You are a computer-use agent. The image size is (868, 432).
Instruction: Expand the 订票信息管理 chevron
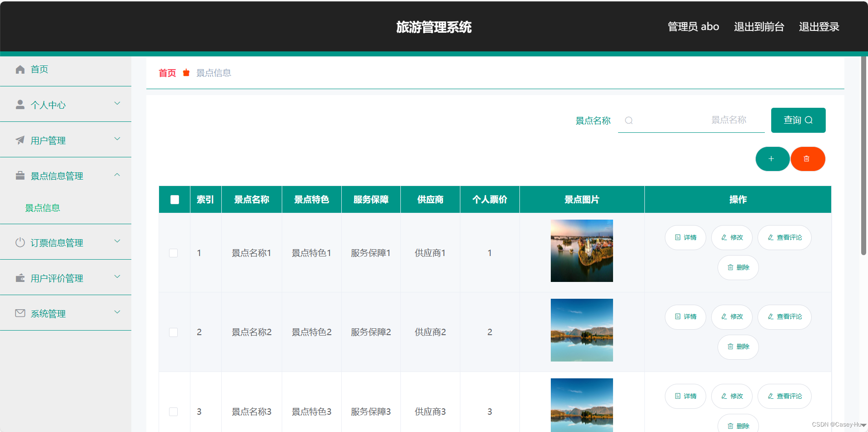[x=117, y=241]
